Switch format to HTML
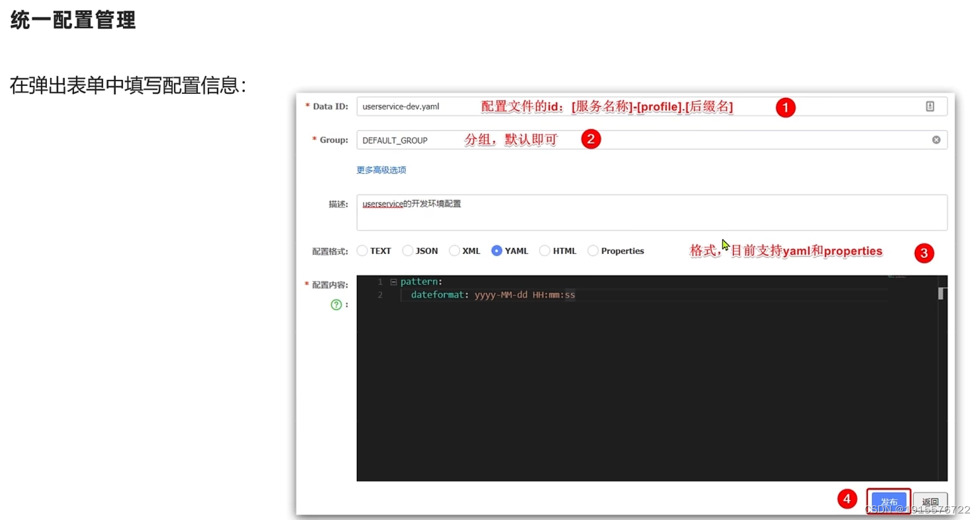Screen dimensions: 980x520 (544, 251)
